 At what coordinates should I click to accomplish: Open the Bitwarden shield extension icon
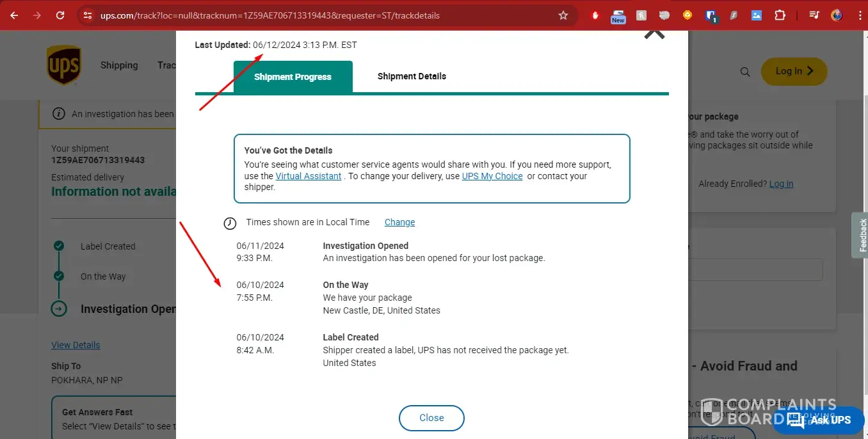pyautogui.click(x=711, y=16)
